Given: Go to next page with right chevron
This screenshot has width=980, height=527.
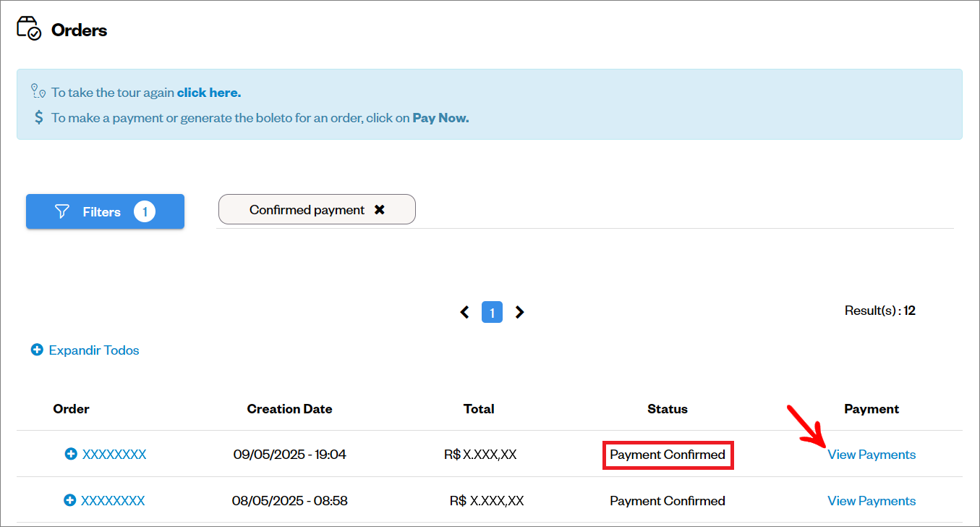Looking at the screenshot, I should [x=519, y=312].
